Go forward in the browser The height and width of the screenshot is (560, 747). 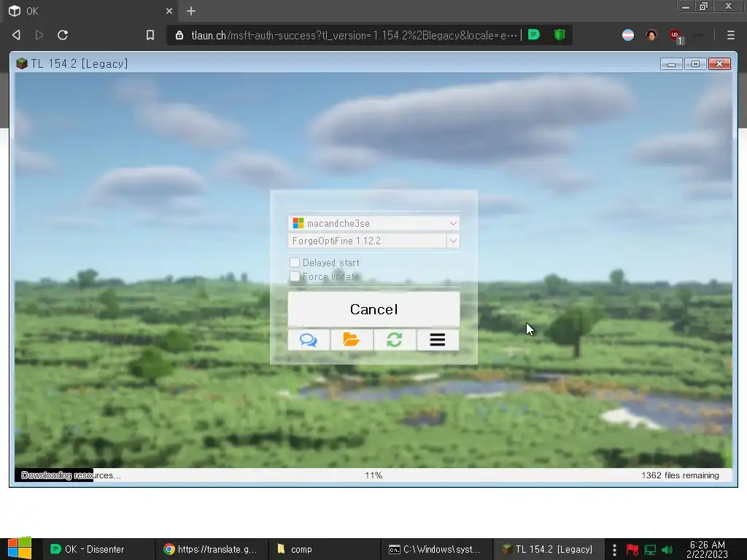click(39, 35)
